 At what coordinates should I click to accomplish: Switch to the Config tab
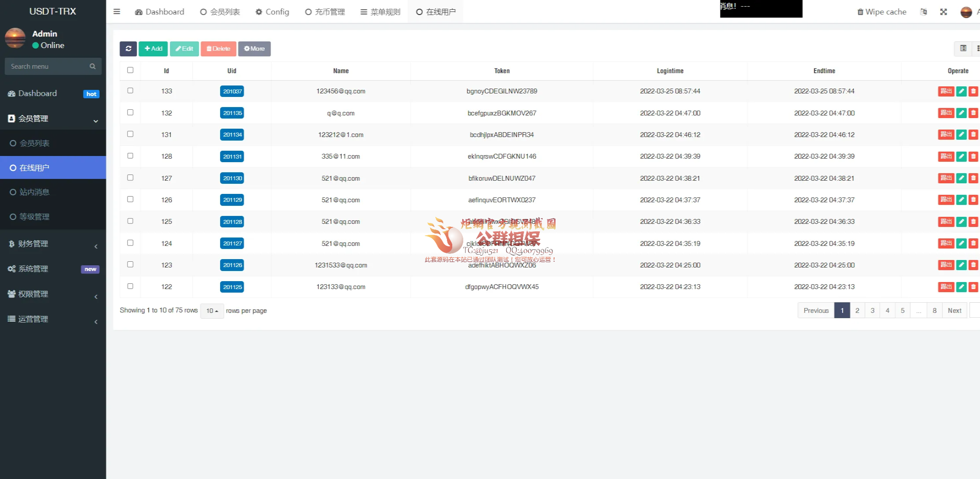(273, 12)
